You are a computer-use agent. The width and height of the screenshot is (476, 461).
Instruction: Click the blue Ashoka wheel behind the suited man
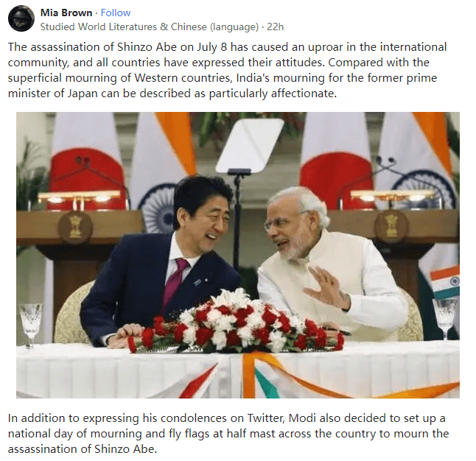157,209
